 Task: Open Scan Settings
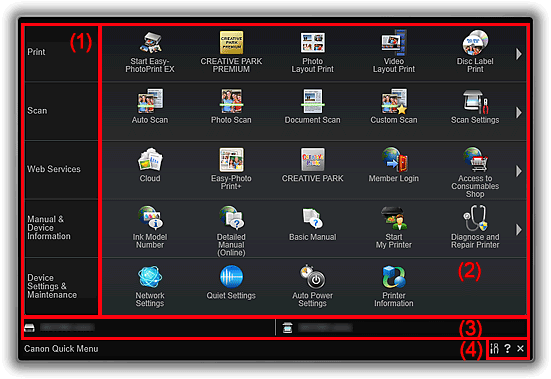coord(475,107)
